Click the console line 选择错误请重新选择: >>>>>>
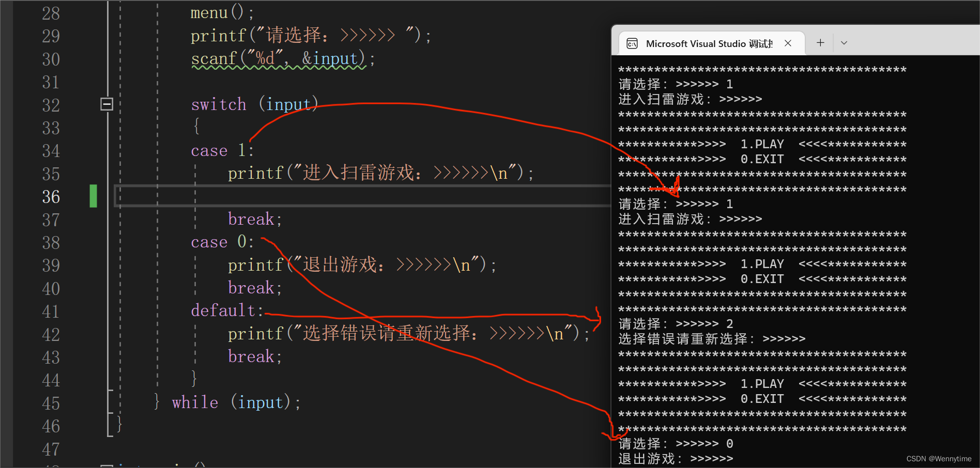980x468 pixels. click(x=712, y=339)
